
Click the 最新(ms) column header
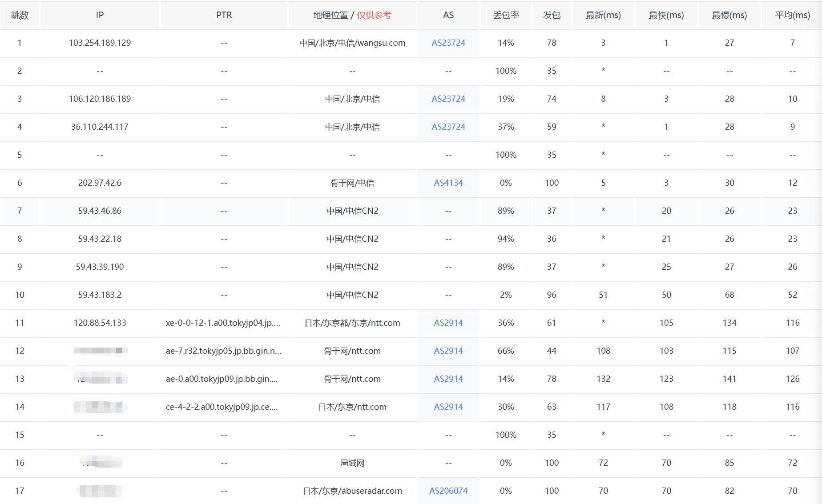pyautogui.click(x=603, y=15)
